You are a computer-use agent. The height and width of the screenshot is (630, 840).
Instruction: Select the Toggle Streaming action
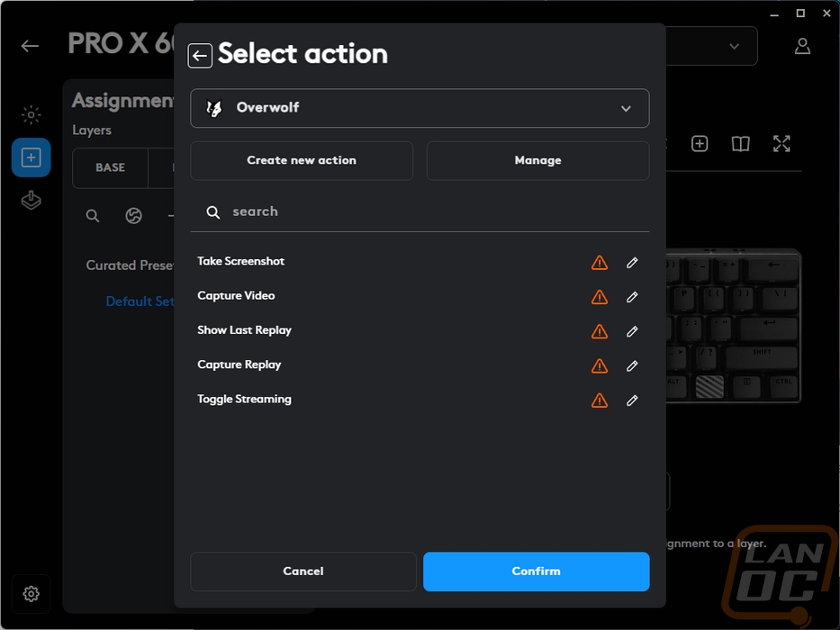pyautogui.click(x=244, y=399)
